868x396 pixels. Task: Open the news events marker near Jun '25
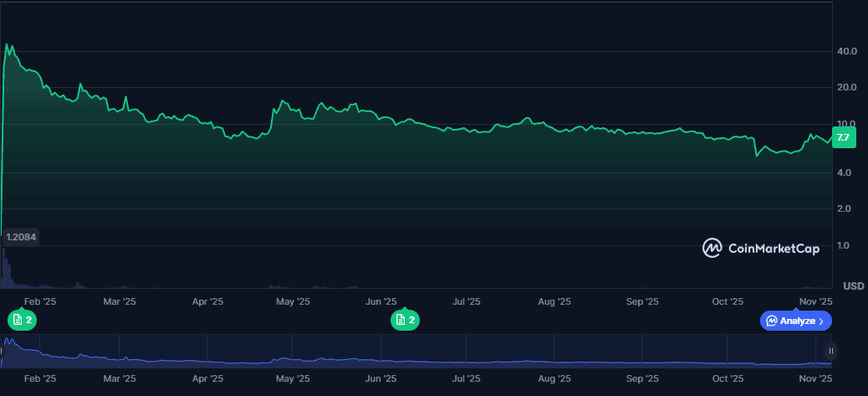[x=406, y=320]
